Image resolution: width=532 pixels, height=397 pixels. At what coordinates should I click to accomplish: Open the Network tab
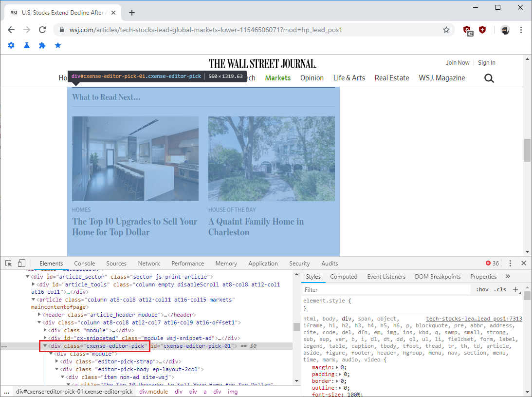149,264
